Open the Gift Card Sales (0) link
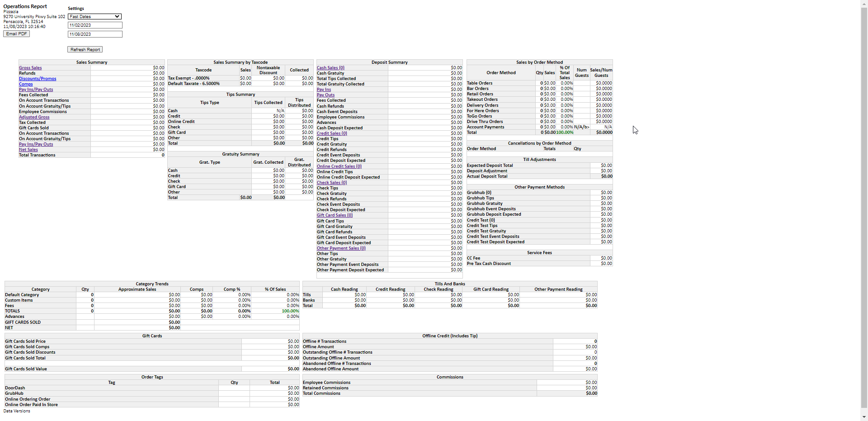The width and height of the screenshot is (868, 421). (335, 215)
